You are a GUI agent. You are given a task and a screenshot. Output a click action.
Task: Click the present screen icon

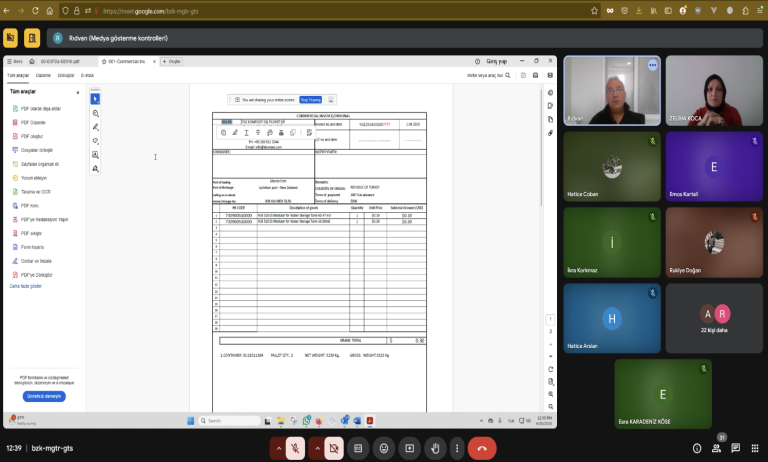(409, 448)
